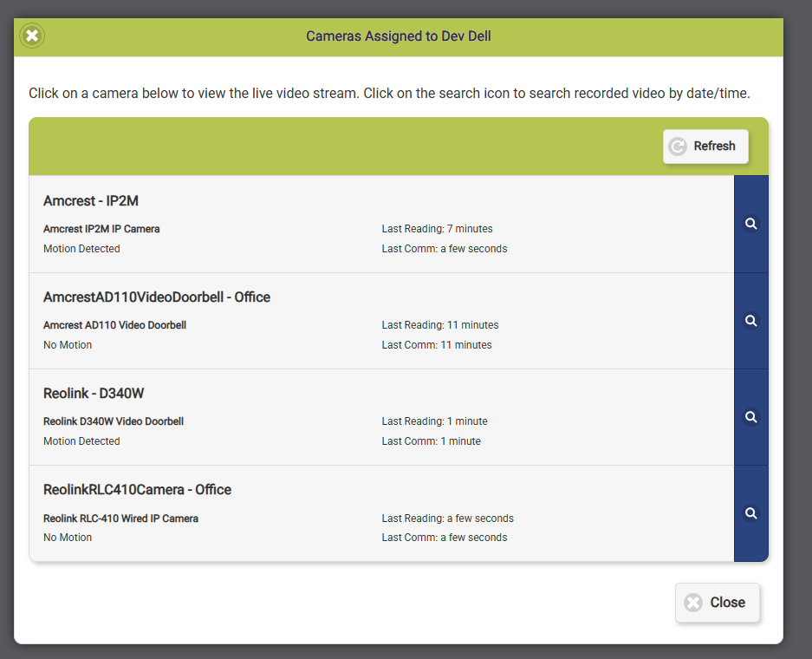The image size is (812, 659).
Task: Click the circular arrow icon beside Refresh
Action: (678, 147)
